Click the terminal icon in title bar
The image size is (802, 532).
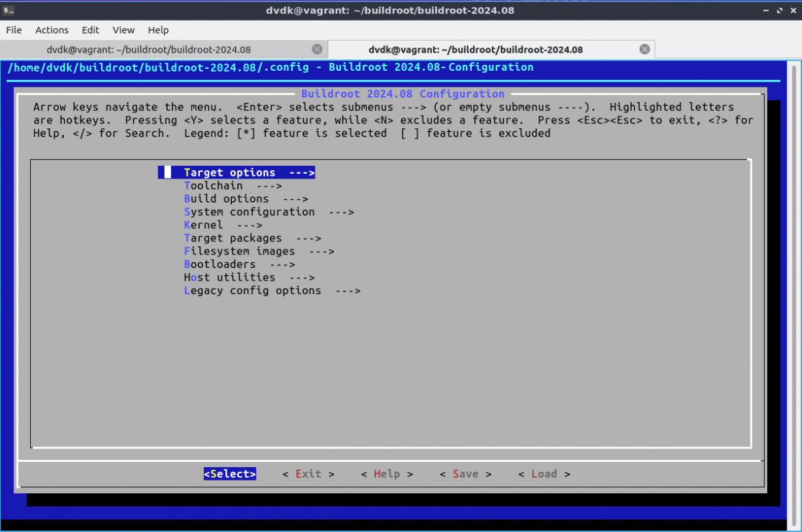(x=9, y=11)
